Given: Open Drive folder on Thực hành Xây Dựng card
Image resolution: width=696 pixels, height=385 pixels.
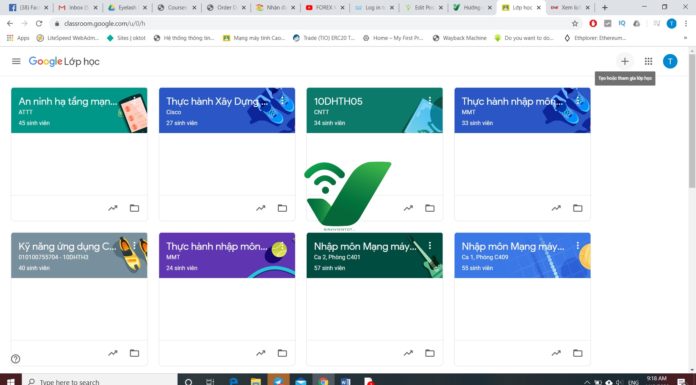Looking at the screenshot, I should click(282, 208).
